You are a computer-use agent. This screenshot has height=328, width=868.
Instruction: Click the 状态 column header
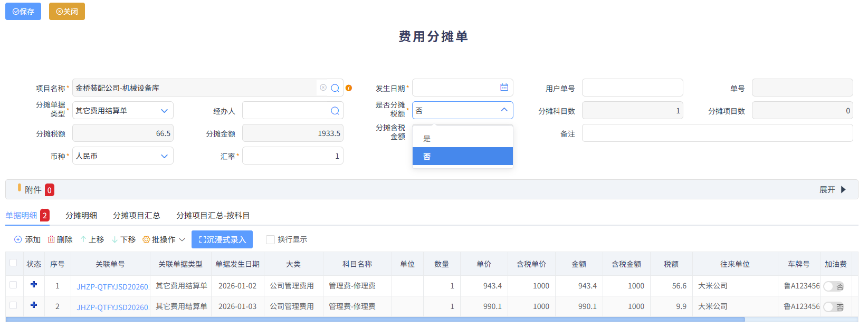click(34, 264)
